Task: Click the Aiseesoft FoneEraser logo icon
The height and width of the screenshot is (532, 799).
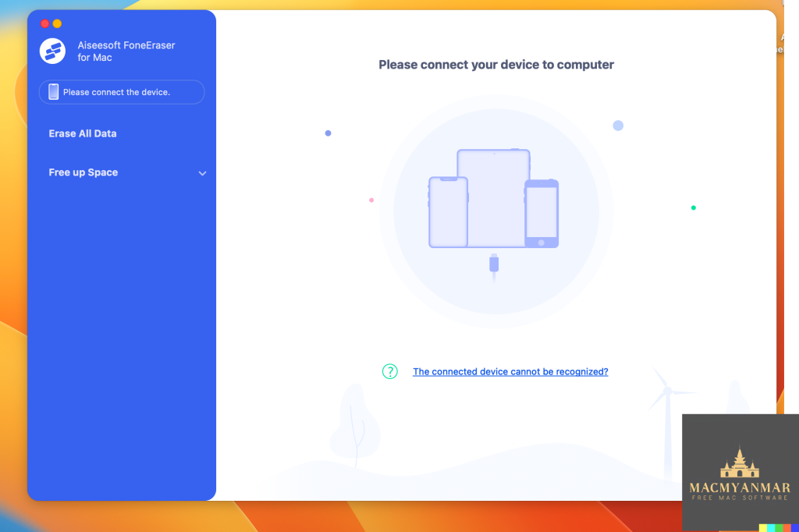Action: 52,51
